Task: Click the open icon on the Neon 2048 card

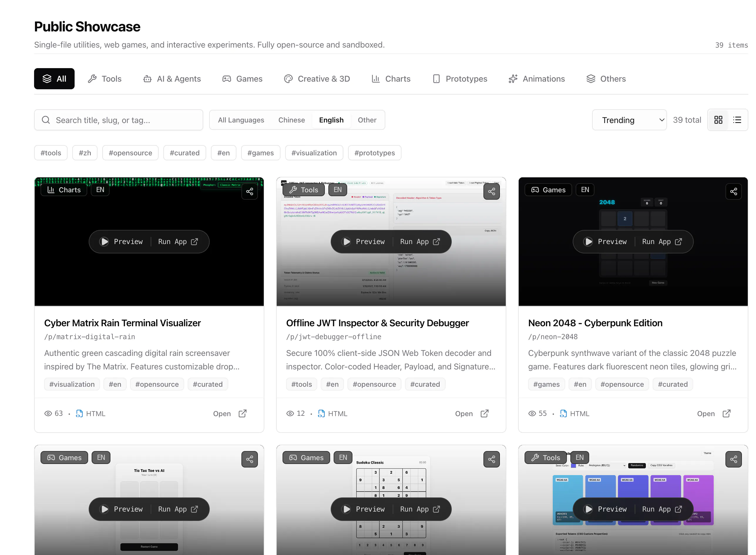Action: click(726, 413)
